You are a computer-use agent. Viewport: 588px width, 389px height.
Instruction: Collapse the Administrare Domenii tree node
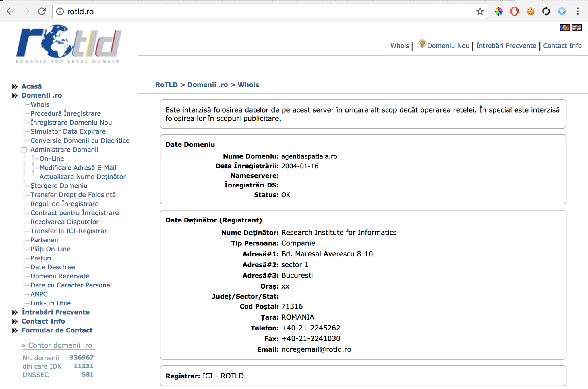pos(24,150)
